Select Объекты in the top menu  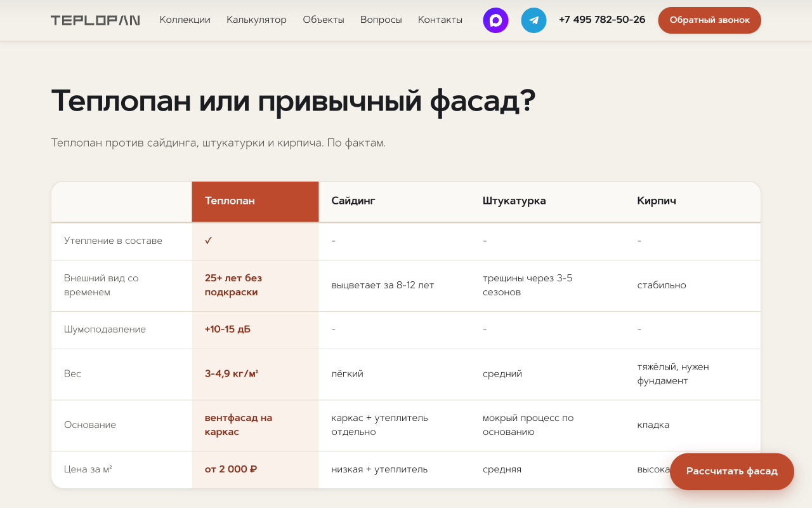click(324, 20)
